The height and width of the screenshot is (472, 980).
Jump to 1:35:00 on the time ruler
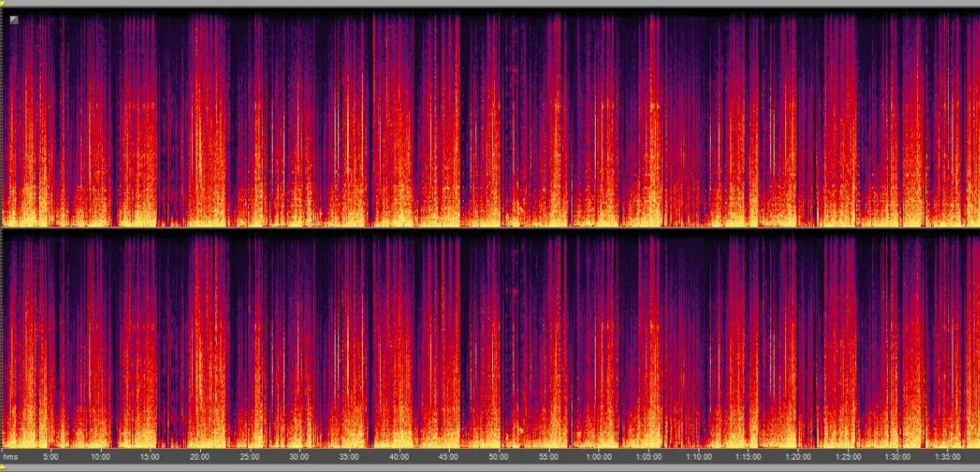[x=947, y=457]
